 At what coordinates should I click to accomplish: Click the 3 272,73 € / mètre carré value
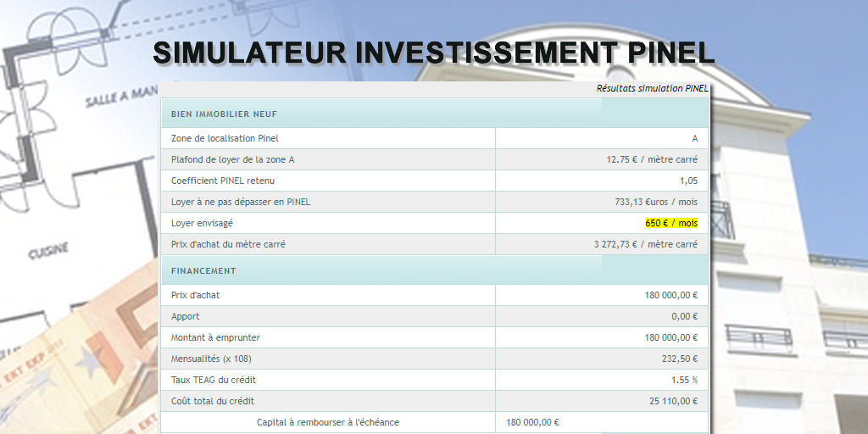(645, 244)
